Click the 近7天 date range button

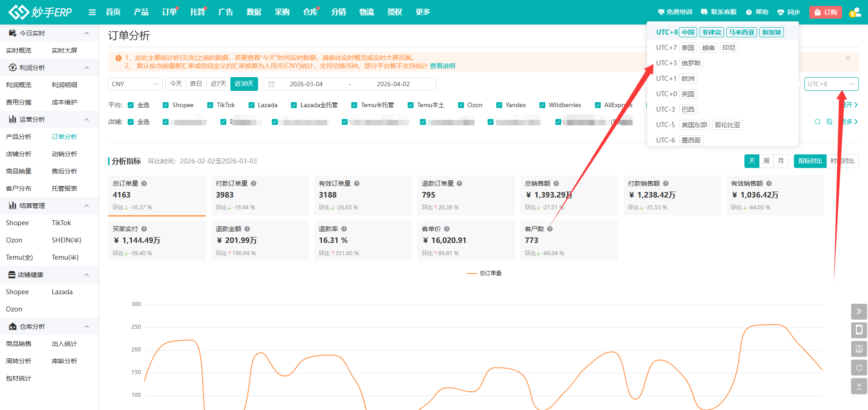click(218, 84)
